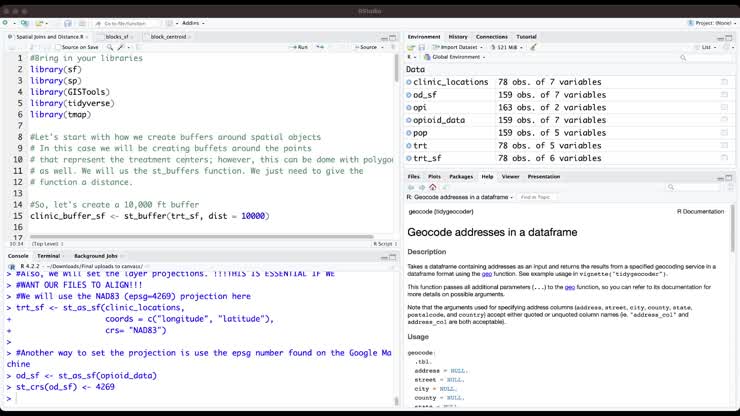Click the Help pane back arrow

413,187
